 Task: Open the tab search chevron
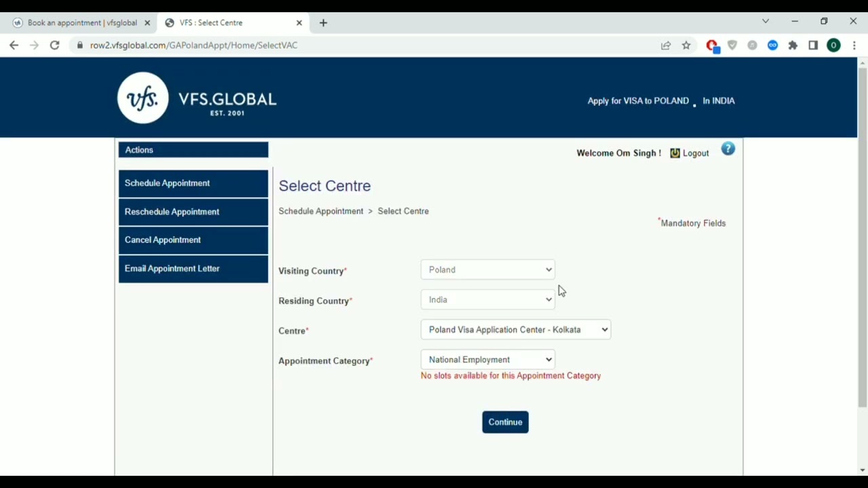[x=766, y=22]
